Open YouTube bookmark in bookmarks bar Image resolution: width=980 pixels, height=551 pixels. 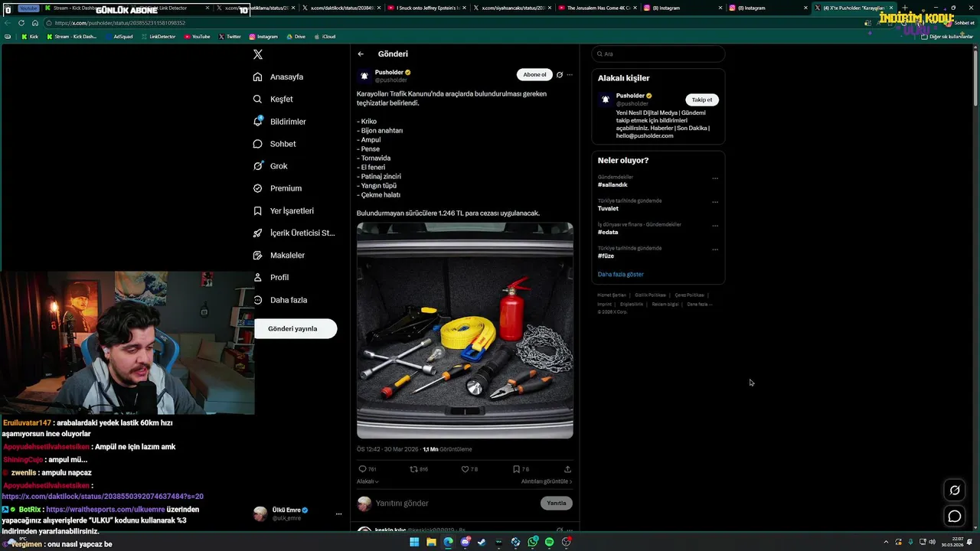198,37
